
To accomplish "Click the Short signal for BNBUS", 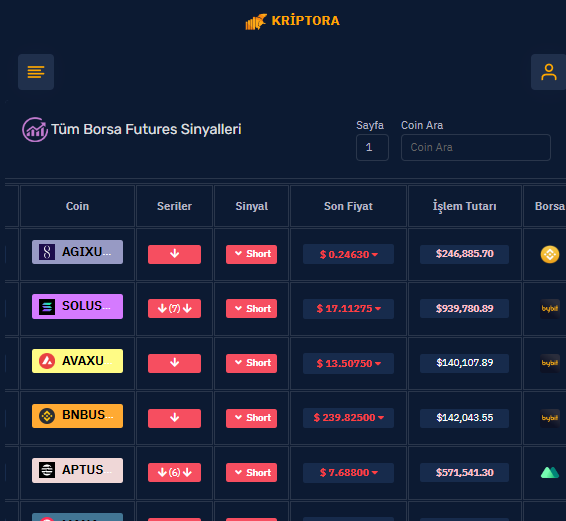I will 251,418.
